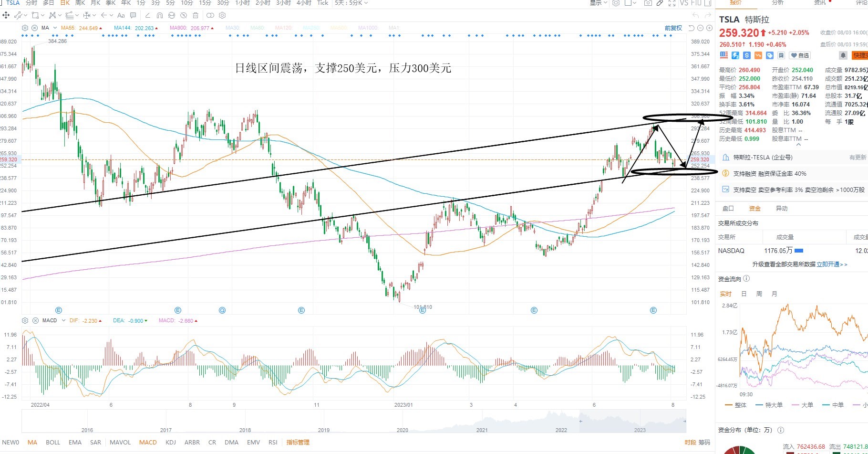Select the 资金 capital tab

click(755, 209)
